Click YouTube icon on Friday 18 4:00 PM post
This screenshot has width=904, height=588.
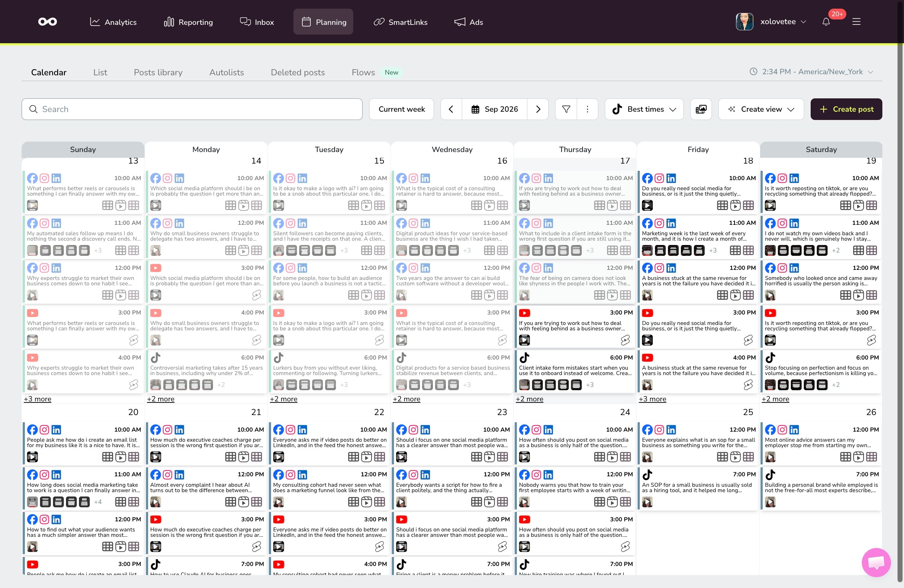pos(647,357)
